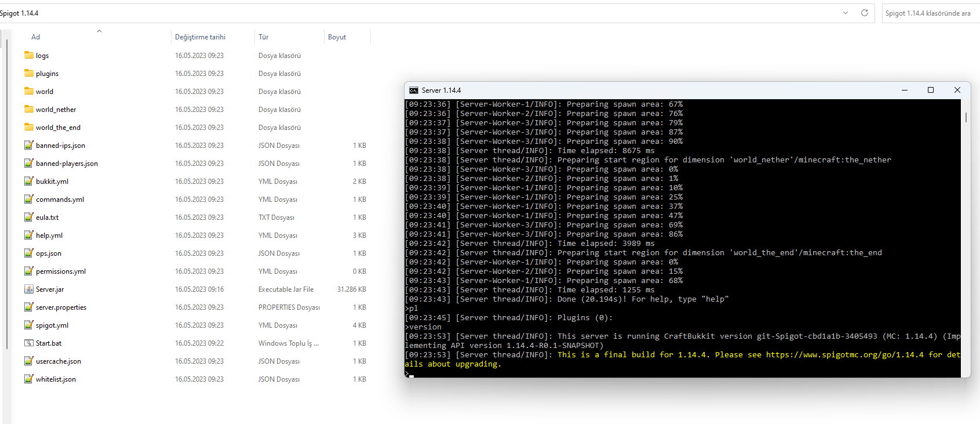Select the Server.jar file icon
The width and height of the screenshot is (980, 424).
(29, 289)
